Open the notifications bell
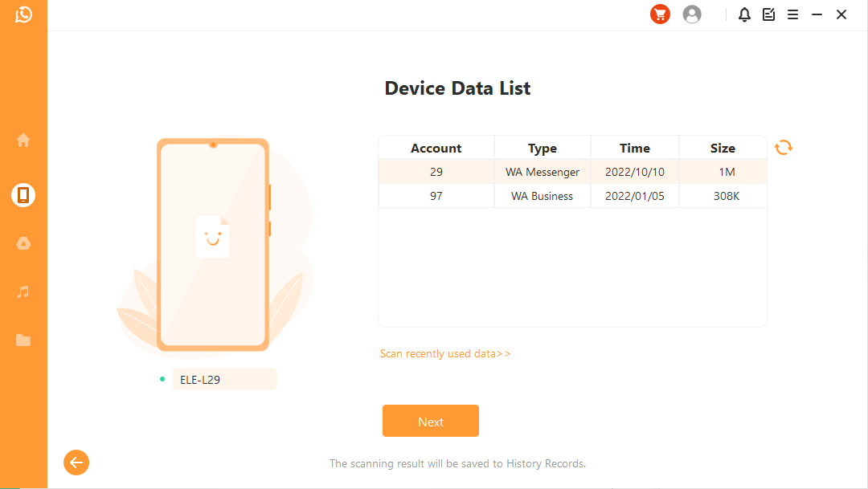This screenshot has height=489, width=868. tap(744, 14)
